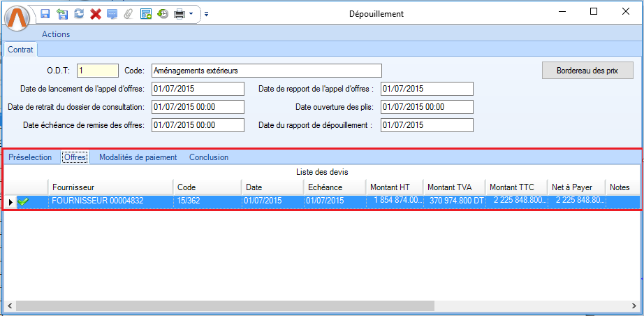
Task: Open the quick access toolbar customize dropdown
Action: click(207, 13)
